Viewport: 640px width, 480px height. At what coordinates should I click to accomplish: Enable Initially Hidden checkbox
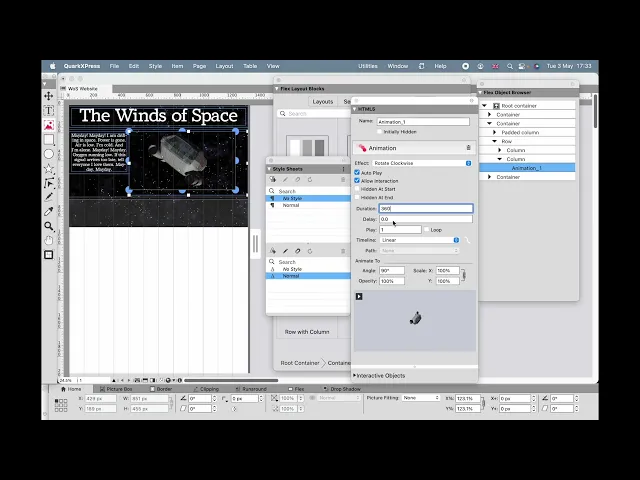coord(380,132)
